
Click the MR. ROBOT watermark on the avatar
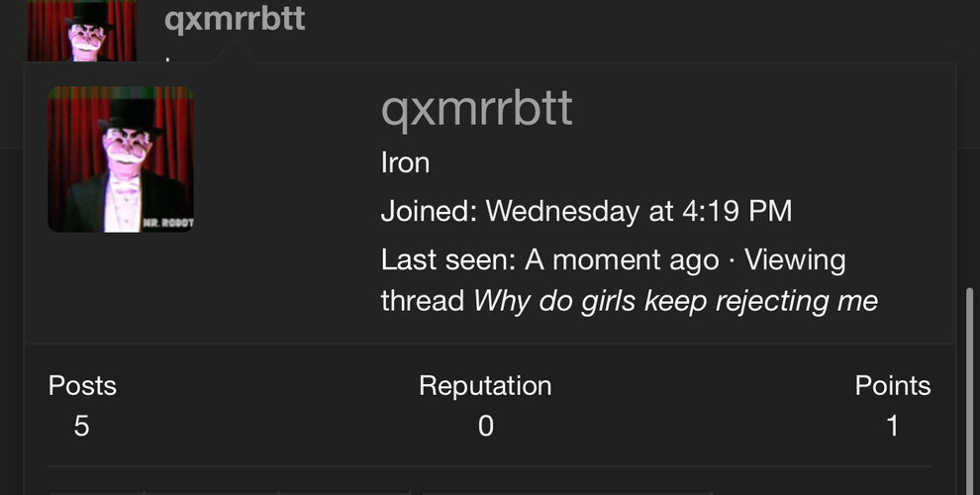click(167, 223)
